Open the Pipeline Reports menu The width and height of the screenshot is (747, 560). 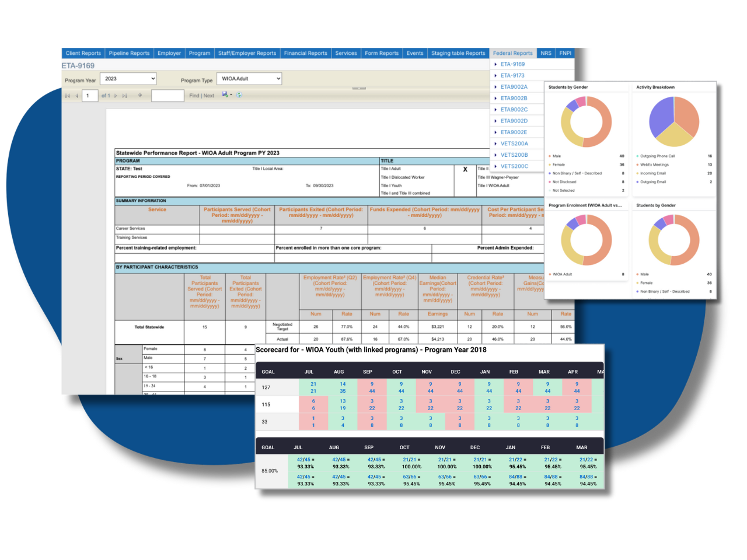(129, 53)
